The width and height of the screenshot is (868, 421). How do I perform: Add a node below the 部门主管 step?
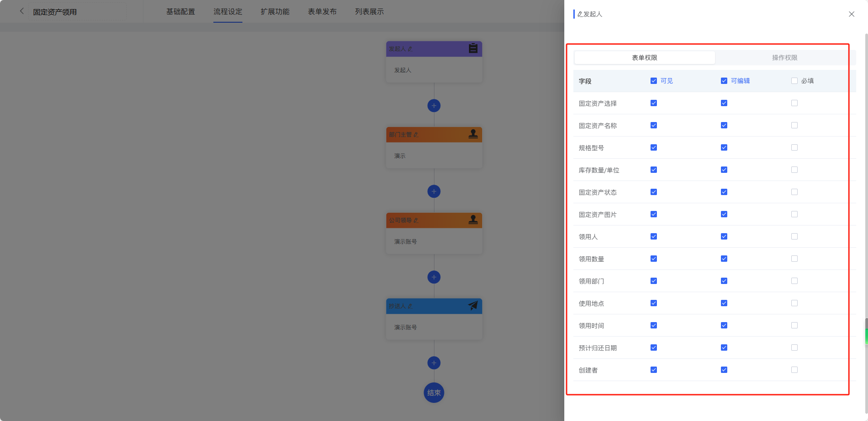point(434,191)
